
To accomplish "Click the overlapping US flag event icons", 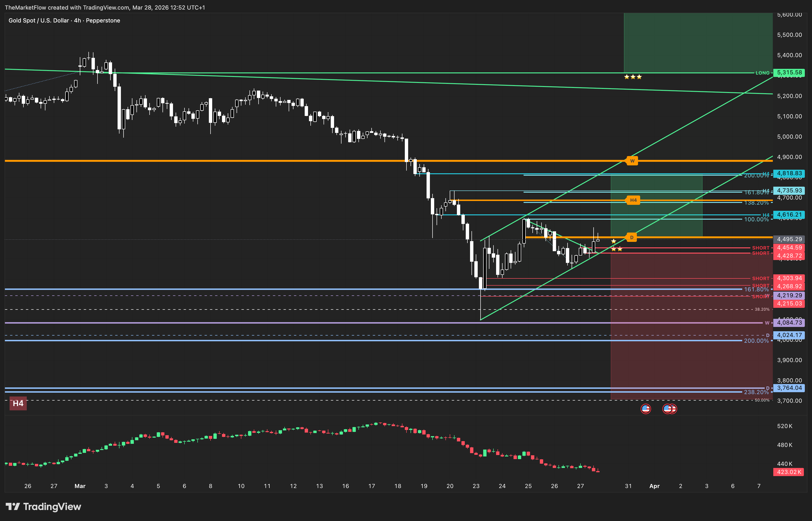I will [x=669, y=409].
